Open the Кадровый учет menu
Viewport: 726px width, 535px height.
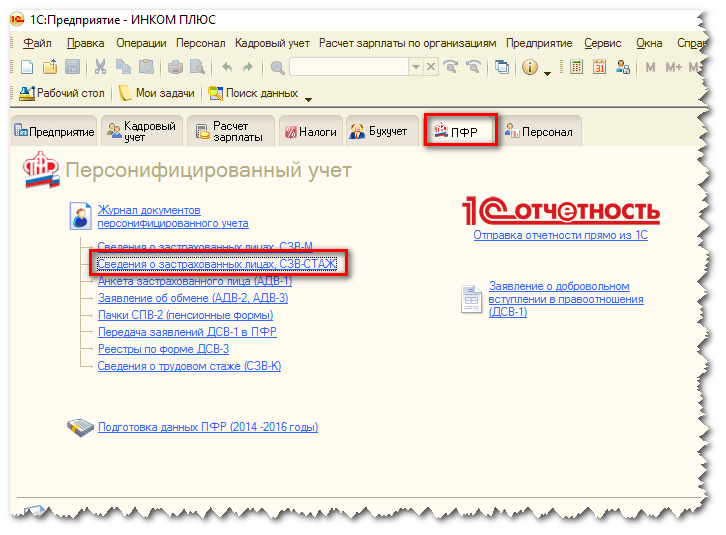click(272, 43)
